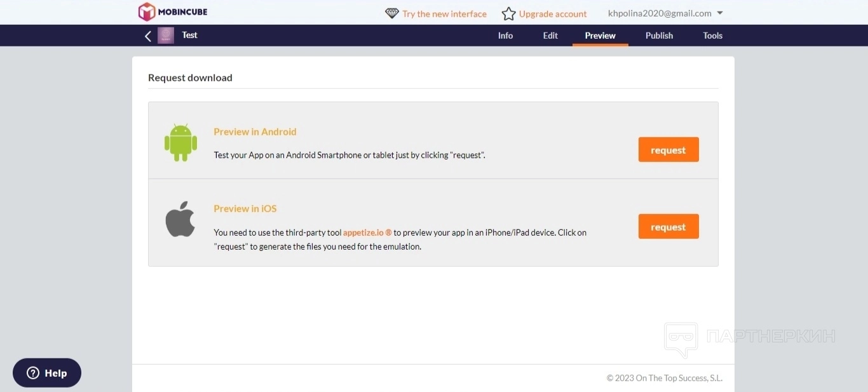Click the 2023 On The Top Success copyright text
The width and height of the screenshot is (868, 392).
pyautogui.click(x=665, y=378)
